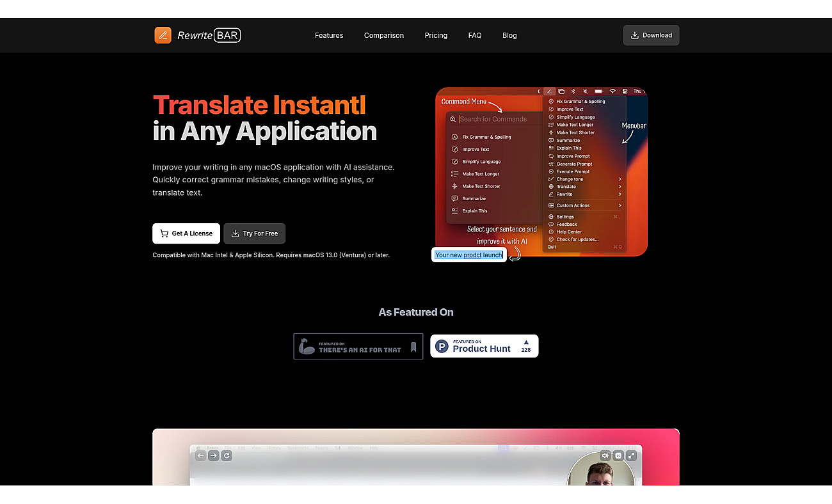The width and height of the screenshot is (832, 504).
Task: Go to the Comparison section link
Action: pyautogui.click(x=384, y=35)
